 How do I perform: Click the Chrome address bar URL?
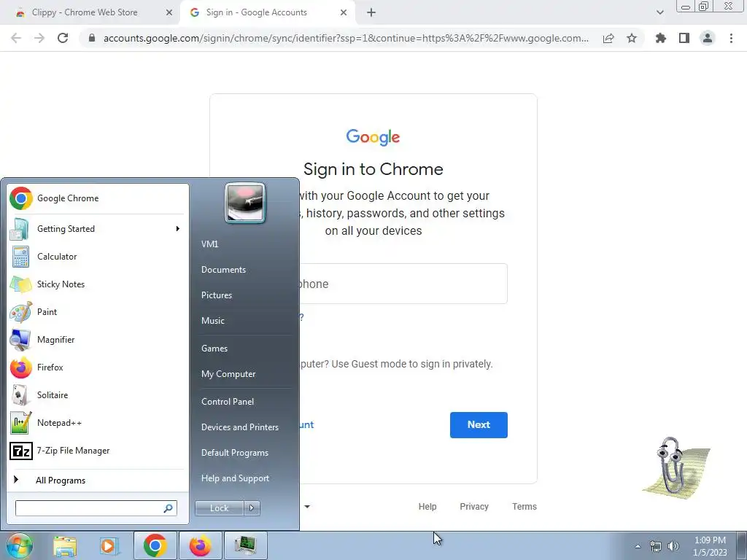[346, 38]
